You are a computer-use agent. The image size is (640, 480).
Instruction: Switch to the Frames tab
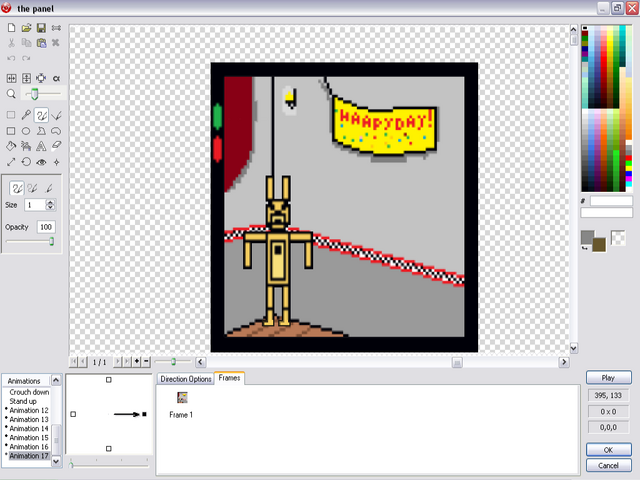coord(229,378)
